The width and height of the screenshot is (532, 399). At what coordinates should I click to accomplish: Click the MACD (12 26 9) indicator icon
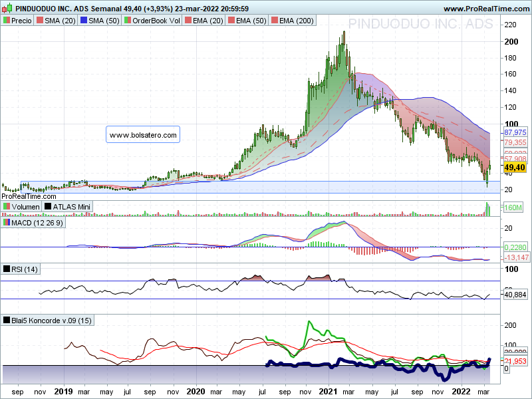click(7, 223)
